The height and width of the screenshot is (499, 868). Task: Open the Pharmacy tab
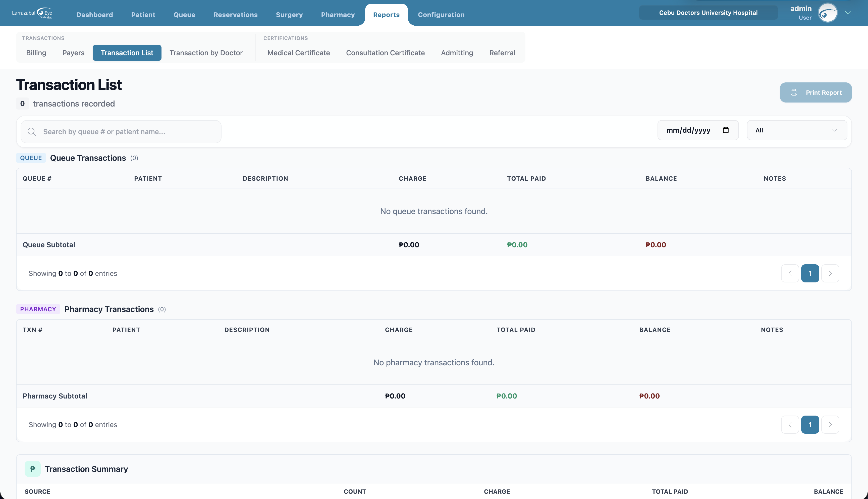tap(338, 15)
